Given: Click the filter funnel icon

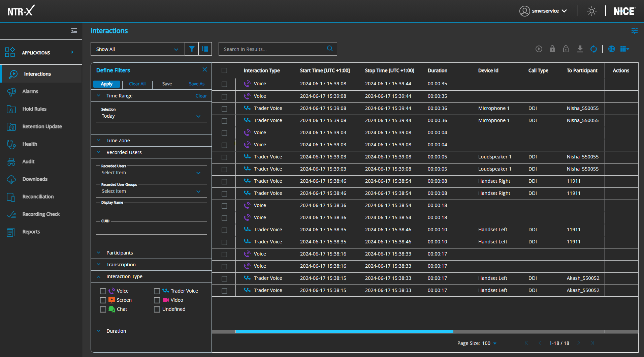Looking at the screenshot, I should pyautogui.click(x=192, y=49).
